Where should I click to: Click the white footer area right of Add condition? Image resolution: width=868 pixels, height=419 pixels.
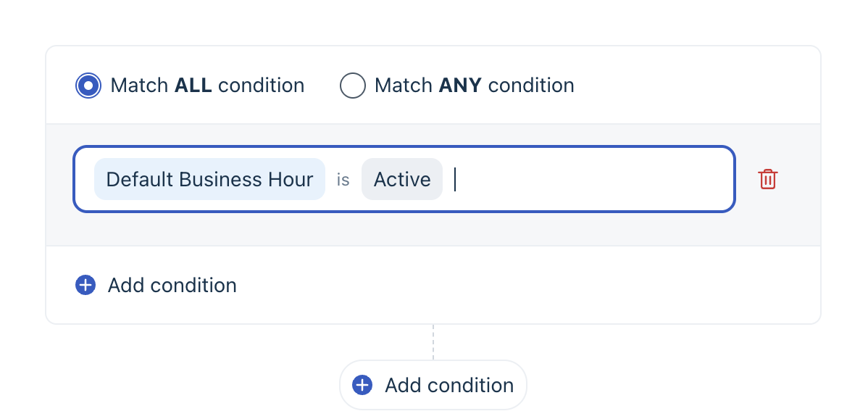tap(526, 285)
